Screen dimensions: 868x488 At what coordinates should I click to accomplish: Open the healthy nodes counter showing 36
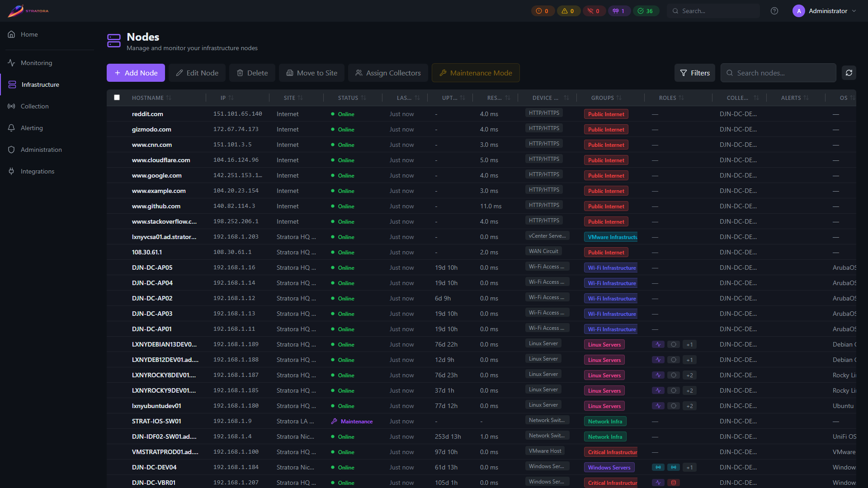(x=646, y=11)
